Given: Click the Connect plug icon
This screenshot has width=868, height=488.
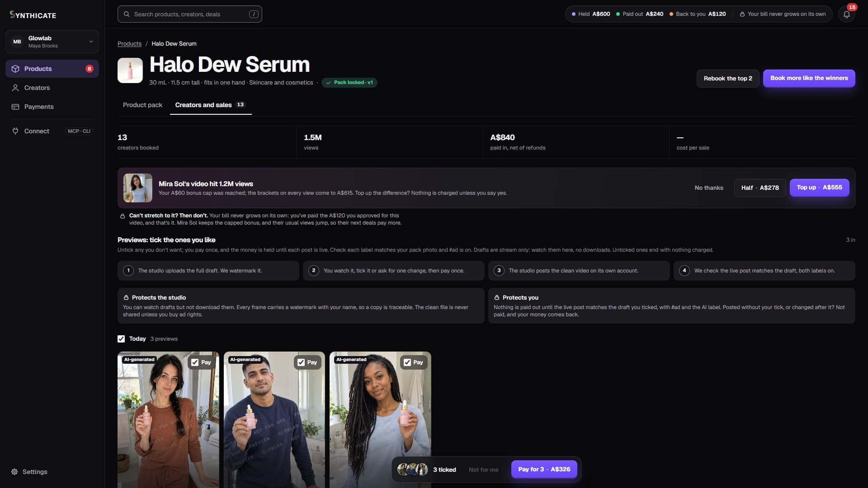Looking at the screenshot, I should point(15,131).
